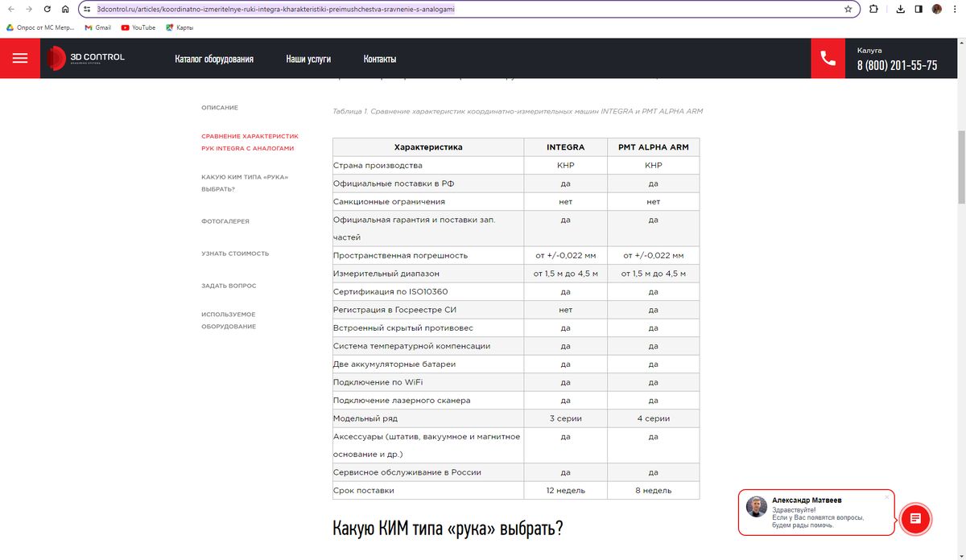Open the browser downloads panel

(x=901, y=9)
